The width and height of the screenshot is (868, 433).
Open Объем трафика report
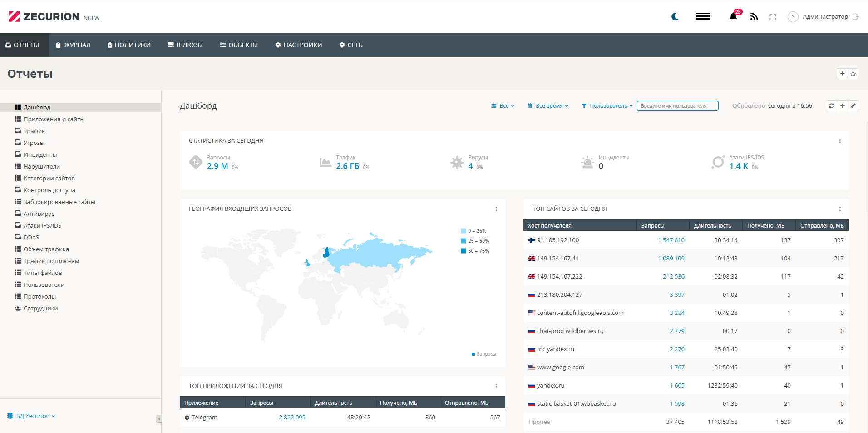coord(46,249)
